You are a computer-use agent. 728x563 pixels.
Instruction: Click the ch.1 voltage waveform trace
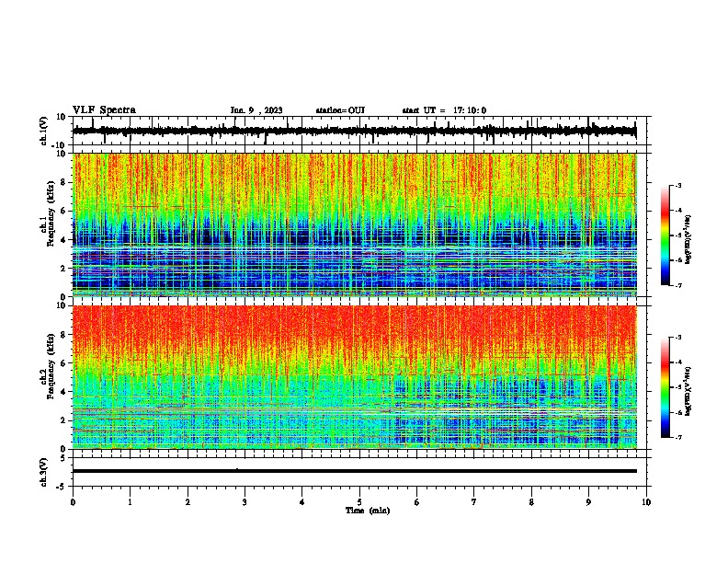355,131
